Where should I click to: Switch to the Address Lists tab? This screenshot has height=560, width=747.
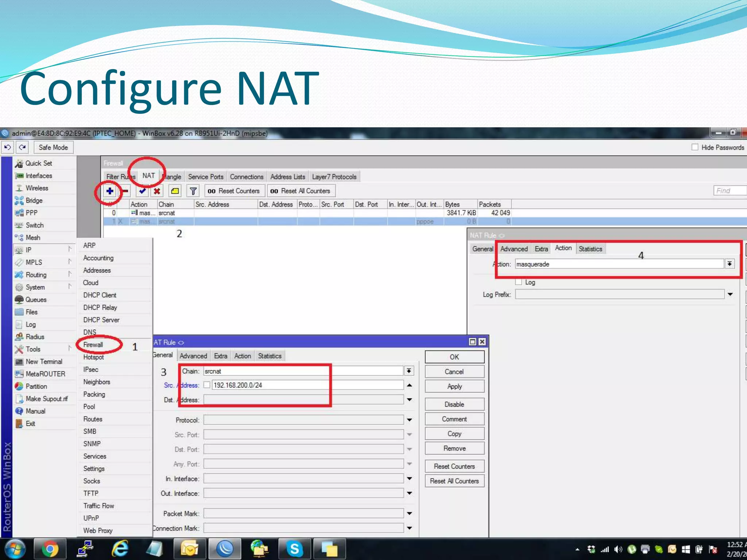pyautogui.click(x=287, y=177)
